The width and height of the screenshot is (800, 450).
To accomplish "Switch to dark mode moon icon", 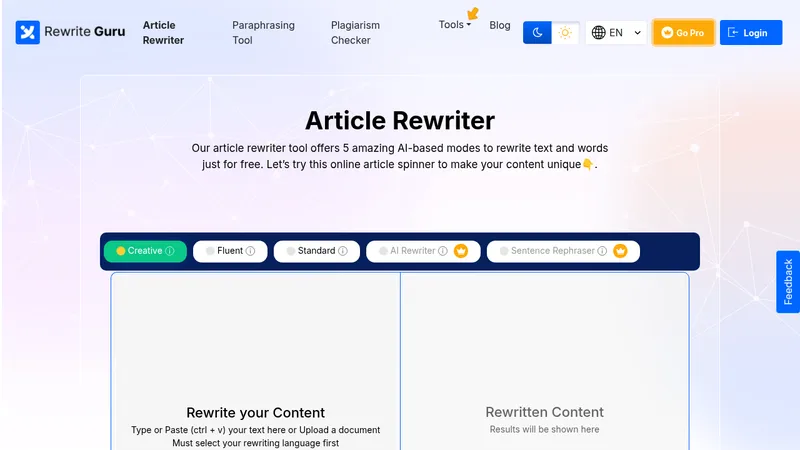I will 537,33.
